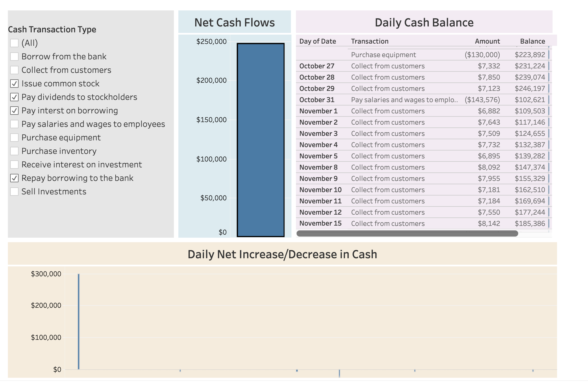Enable the "Borrow from the bank" filter

tap(14, 56)
